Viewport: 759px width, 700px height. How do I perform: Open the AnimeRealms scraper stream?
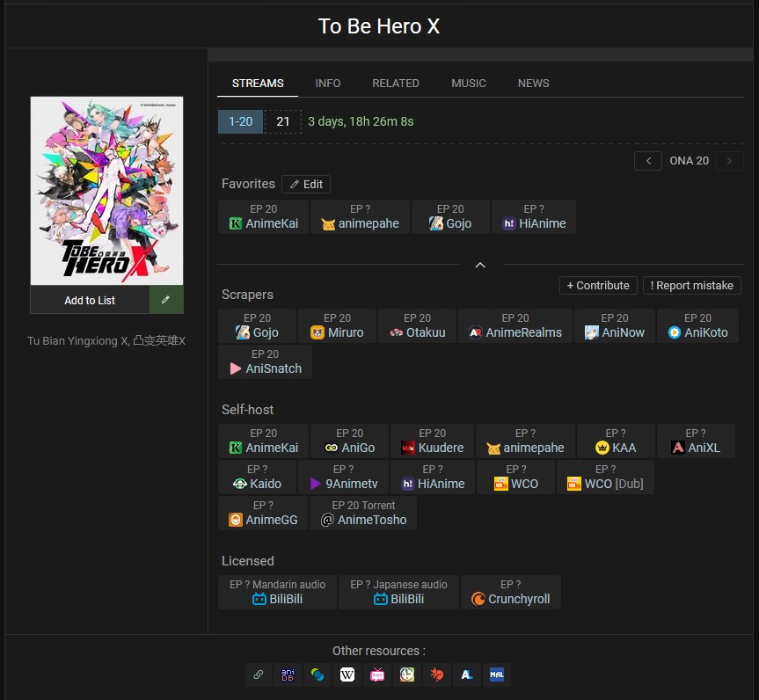[515, 325]
